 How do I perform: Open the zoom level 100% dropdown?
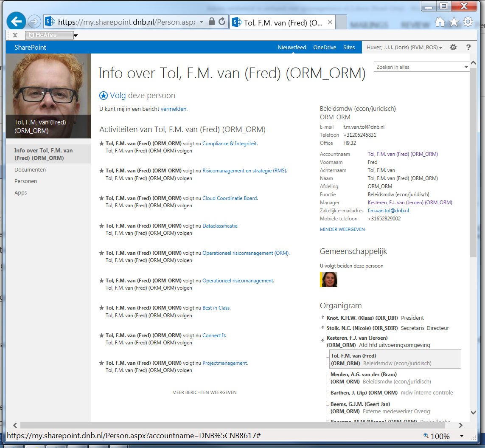tap(462, 436)
